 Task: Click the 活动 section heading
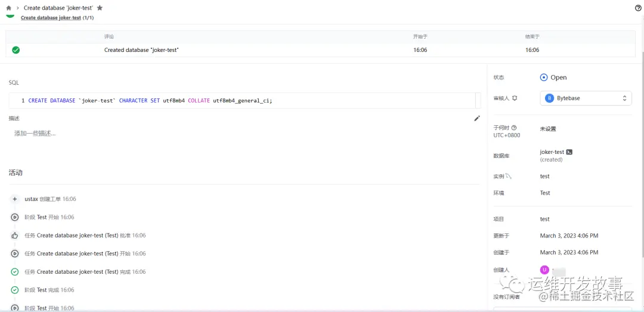16,172
